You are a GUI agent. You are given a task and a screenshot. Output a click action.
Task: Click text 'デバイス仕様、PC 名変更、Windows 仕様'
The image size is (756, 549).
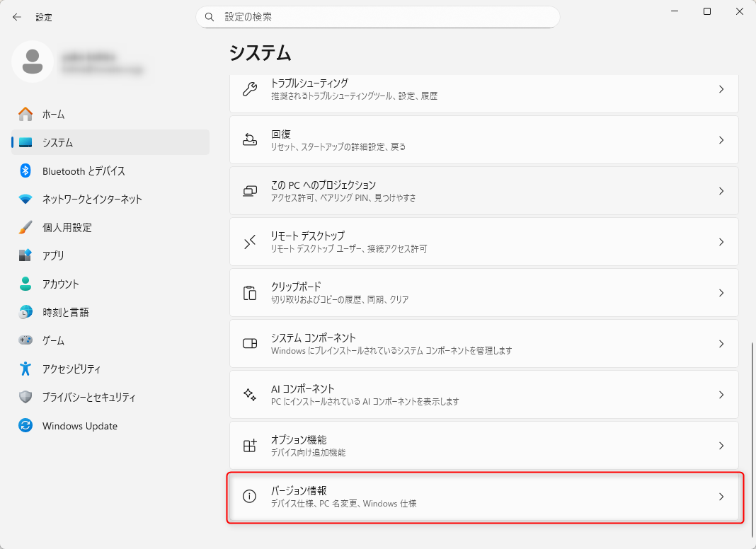click(344, 504)
